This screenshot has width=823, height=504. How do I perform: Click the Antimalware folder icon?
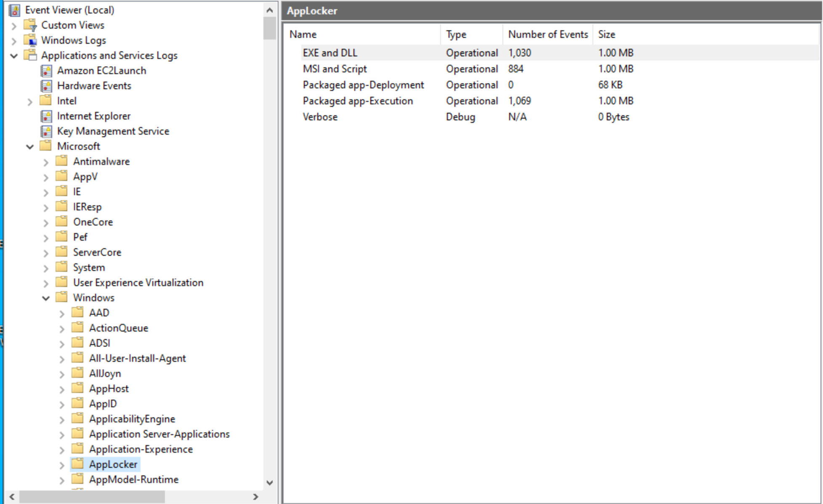click(x=62, y=161)
